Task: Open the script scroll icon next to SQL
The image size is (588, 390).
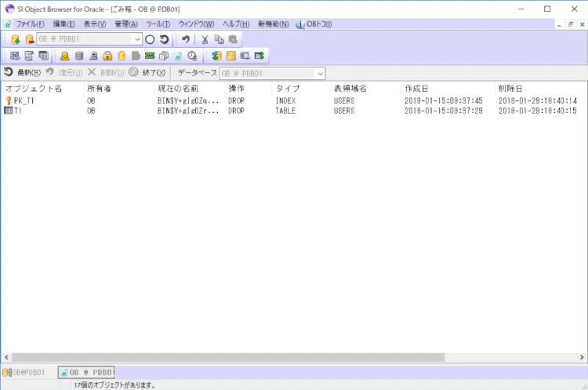Action: [x=29, y=56]
